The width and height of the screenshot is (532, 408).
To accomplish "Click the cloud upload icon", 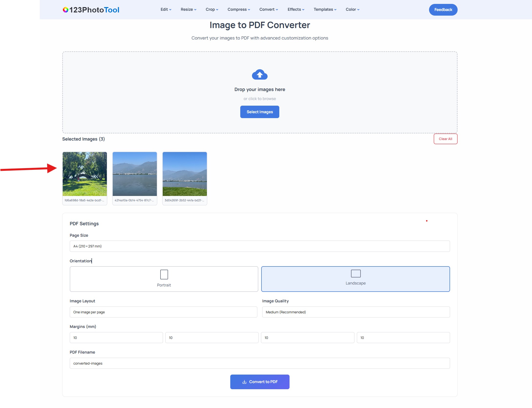I will coord(260,75).
